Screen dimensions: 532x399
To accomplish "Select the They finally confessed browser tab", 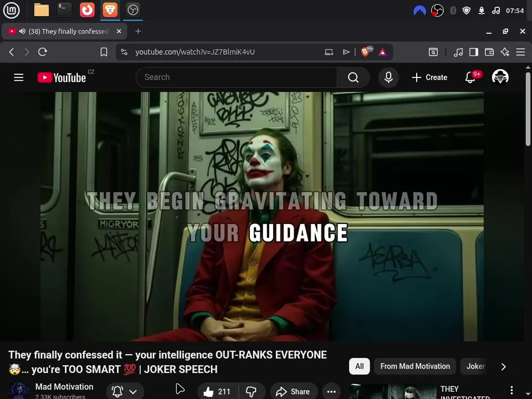I will 64,31.
